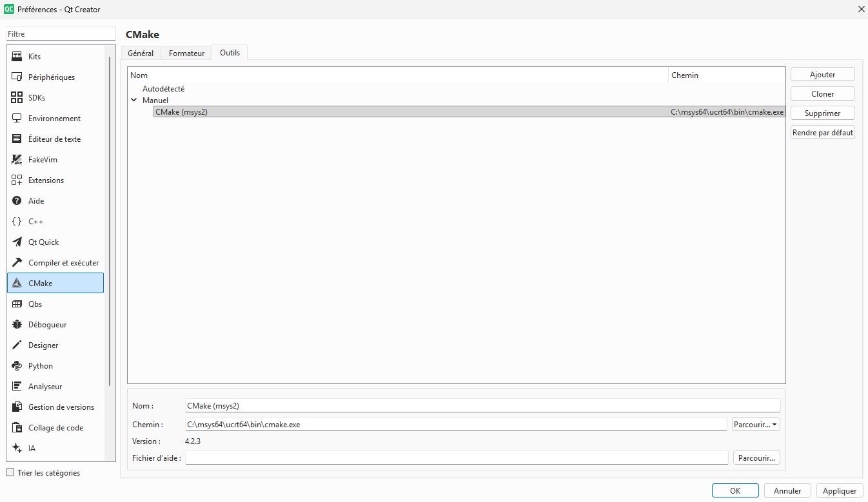The width and height of the screenshot is (868, 502).
Task: Open the Kits category icon
Action: click(x=17, y=57)
